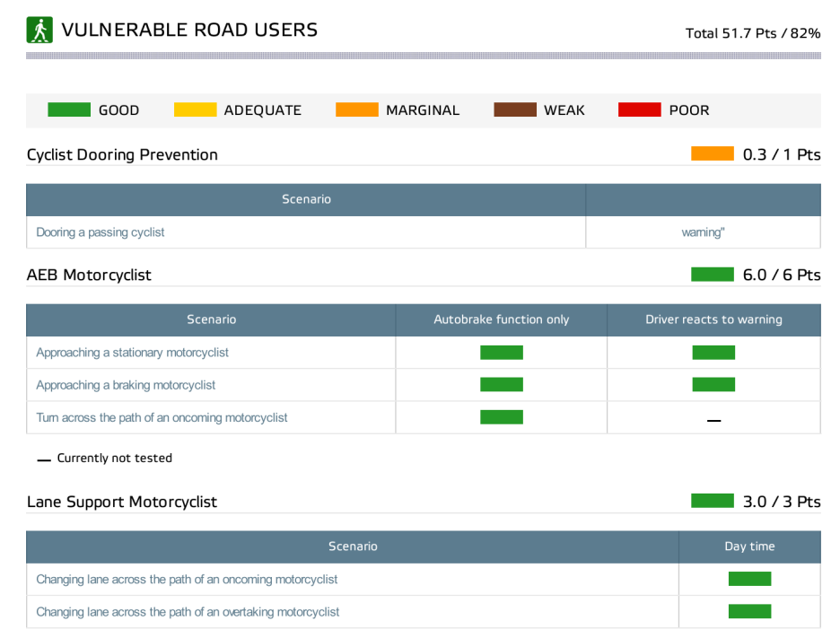Click the Total 51.7 Pts / 82% score

point(753,33)
